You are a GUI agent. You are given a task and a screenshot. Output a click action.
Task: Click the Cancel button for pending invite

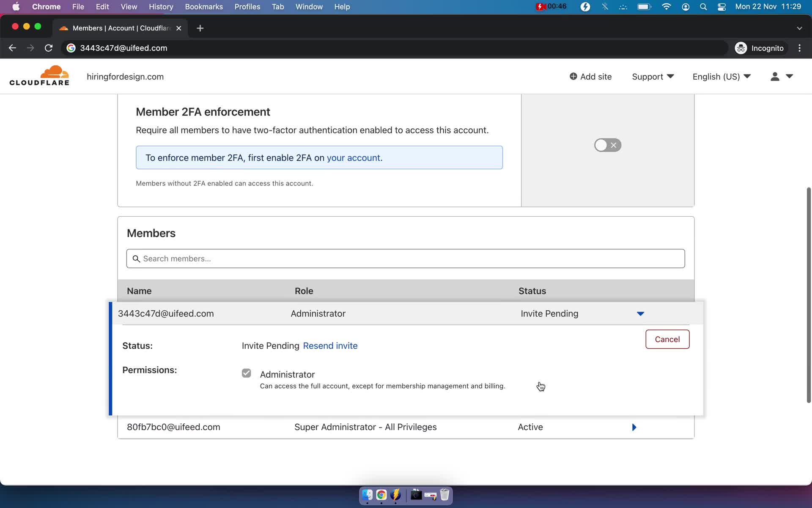tap(667, 339)
